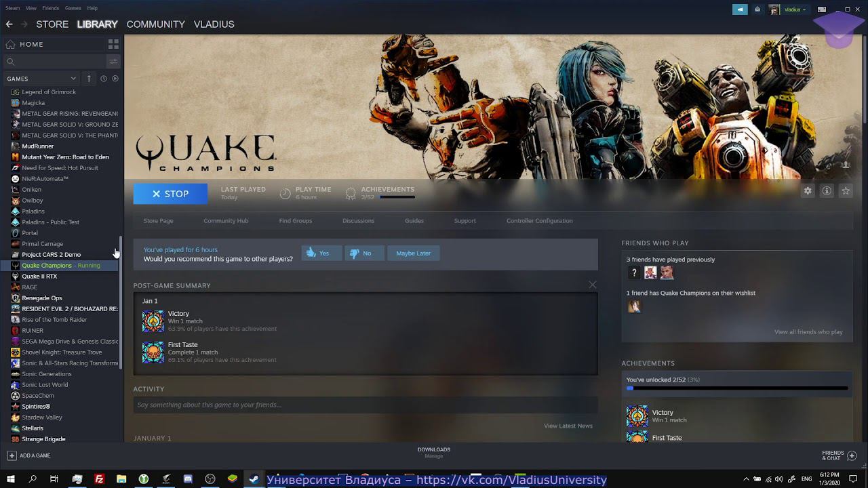Click the forward navigation arrow

(x=24, y=24)
